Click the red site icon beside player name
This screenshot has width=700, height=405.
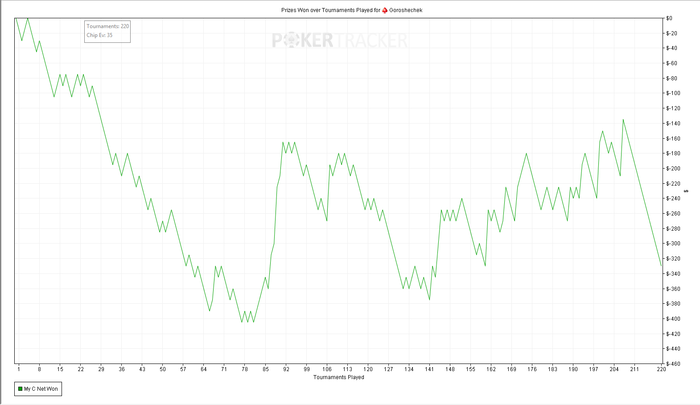385,10
